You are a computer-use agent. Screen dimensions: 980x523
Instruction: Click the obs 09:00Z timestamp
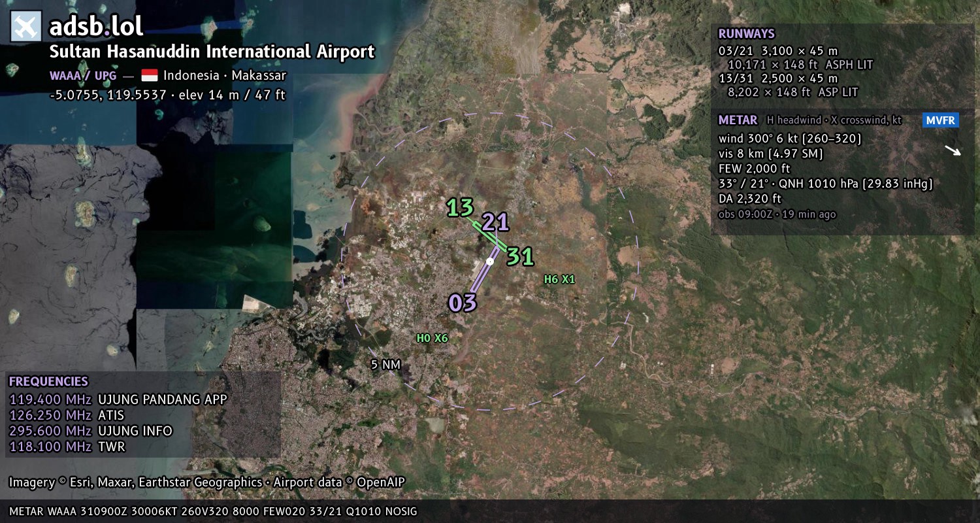pos(777,214)
